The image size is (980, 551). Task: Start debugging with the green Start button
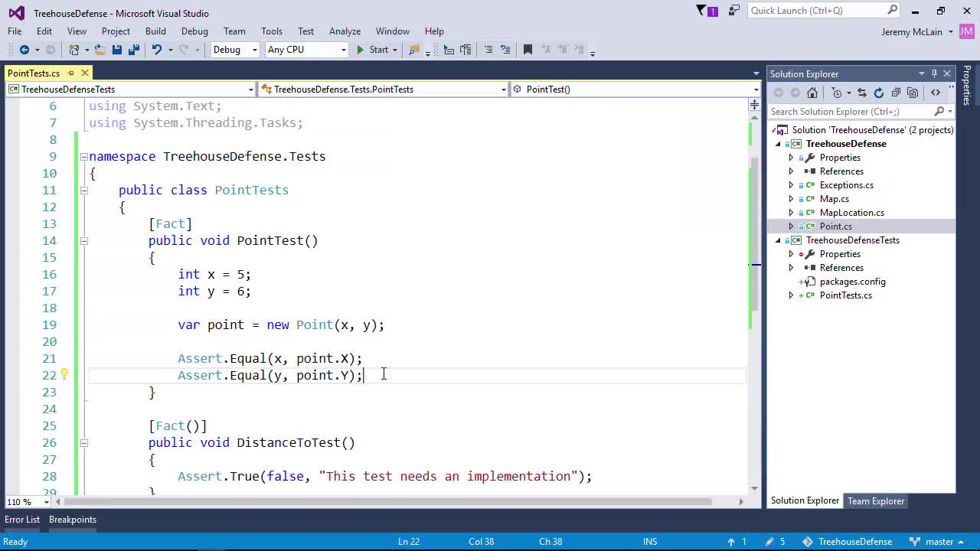(360, 49)
